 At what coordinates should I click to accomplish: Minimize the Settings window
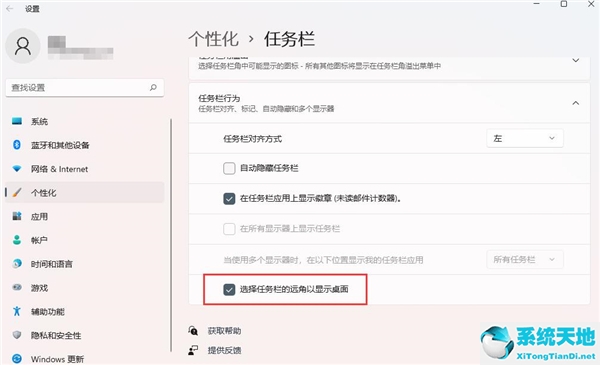[x=536, y=4]
